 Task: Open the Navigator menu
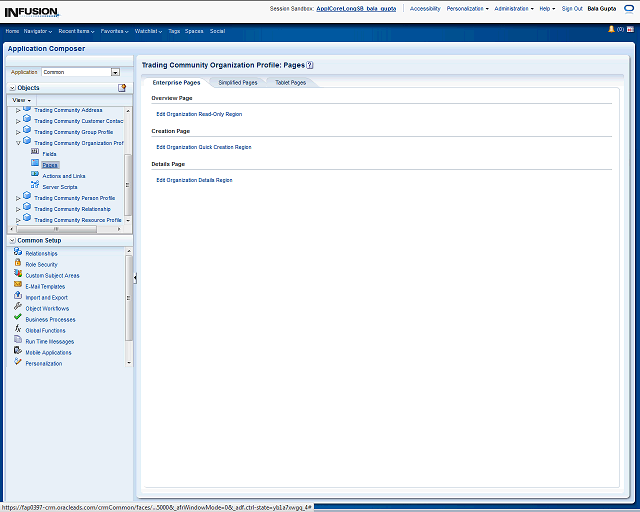click(38, 31)
